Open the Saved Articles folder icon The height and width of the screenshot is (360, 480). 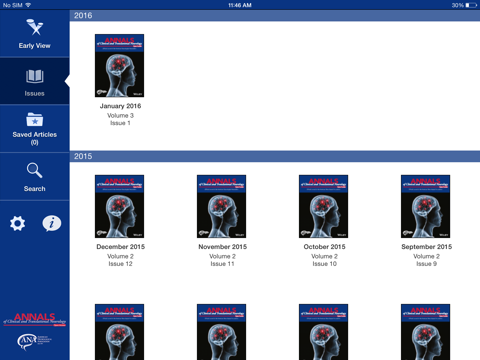(x=35, y=120)
